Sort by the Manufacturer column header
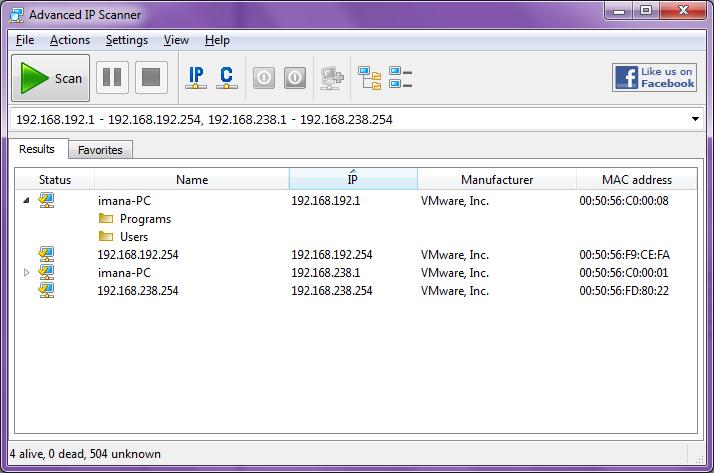The height and width of the screenshot is (473, 714). 497,179
